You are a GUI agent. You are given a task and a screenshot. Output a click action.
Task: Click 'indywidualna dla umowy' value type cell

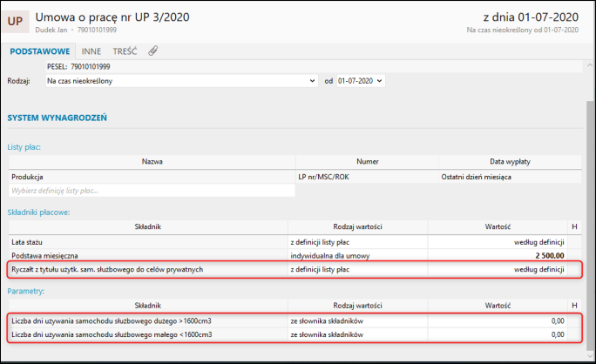coord(357,256)
